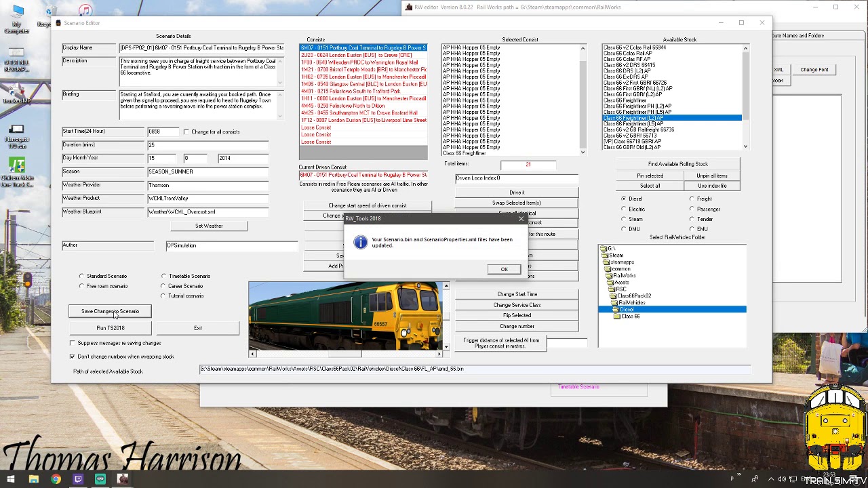The height and width of the screenshot is (488, 868).
Task: Open the 6L151 NLL desktop file icon
Action: click(17, 60)
